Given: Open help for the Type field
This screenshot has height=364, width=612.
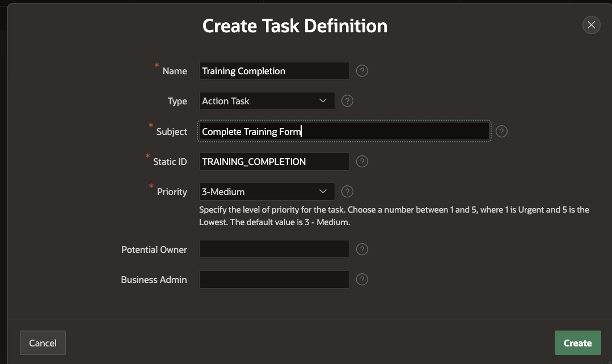Looking at the screenshot, I should 348,101.
